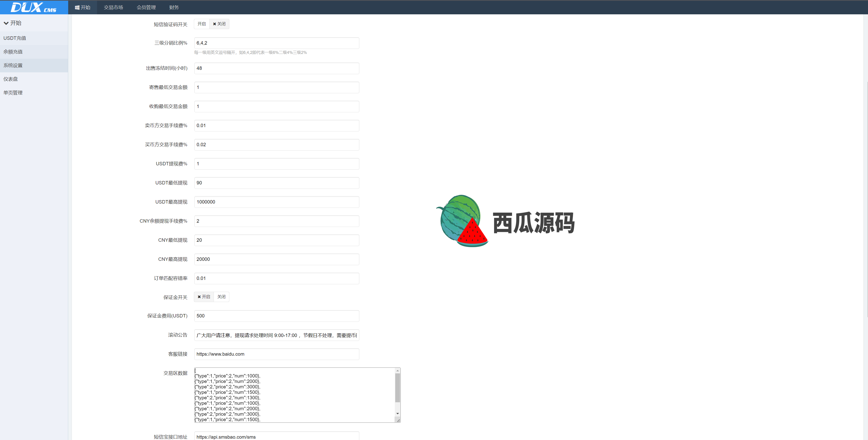Screen dimensions: 868x440
Task: Select 系统设置 in sidebar
Action: 34,65
